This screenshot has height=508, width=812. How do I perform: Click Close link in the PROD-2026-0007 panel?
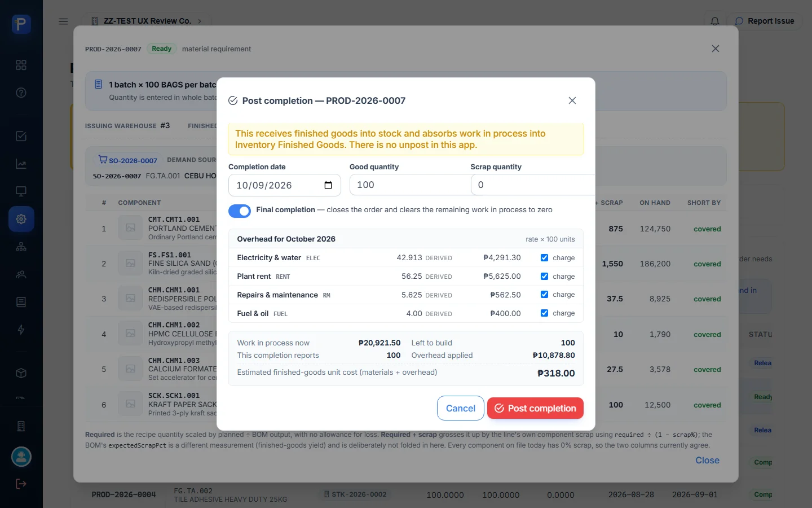click(x=707, y=461)
